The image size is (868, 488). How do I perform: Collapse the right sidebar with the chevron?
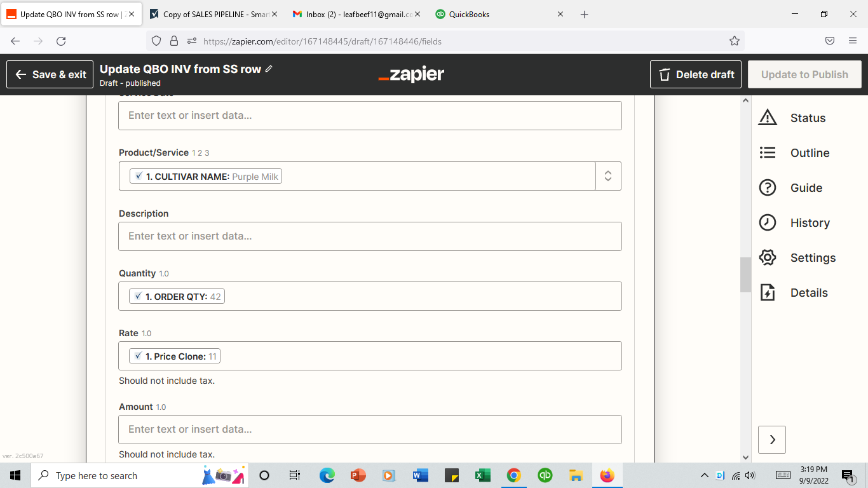click(772, 439)
